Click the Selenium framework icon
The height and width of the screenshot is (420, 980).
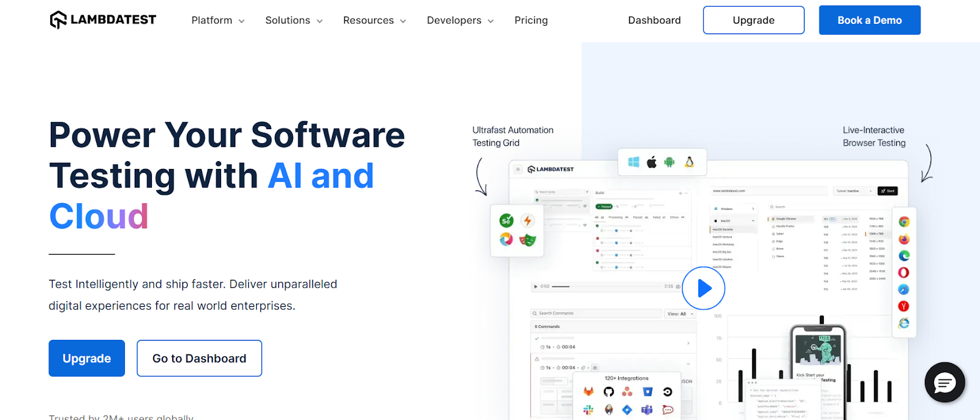point(507,220)
